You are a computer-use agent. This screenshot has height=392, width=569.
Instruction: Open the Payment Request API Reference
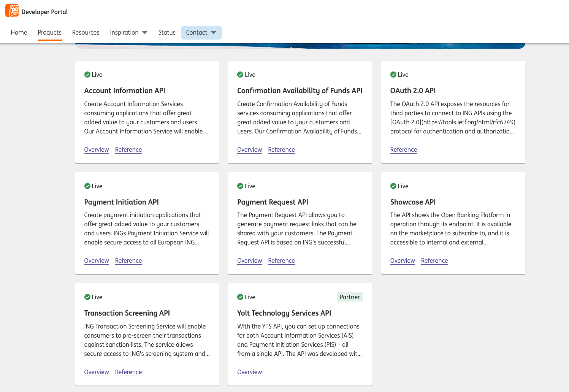pyautogui.click(x=281, y=260)
